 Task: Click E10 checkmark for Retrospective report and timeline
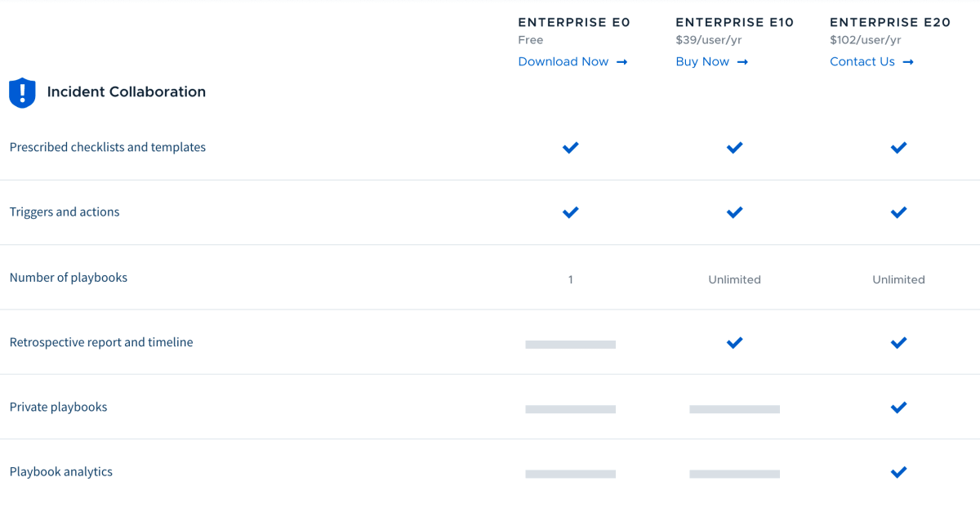click(x=735, y=343)
